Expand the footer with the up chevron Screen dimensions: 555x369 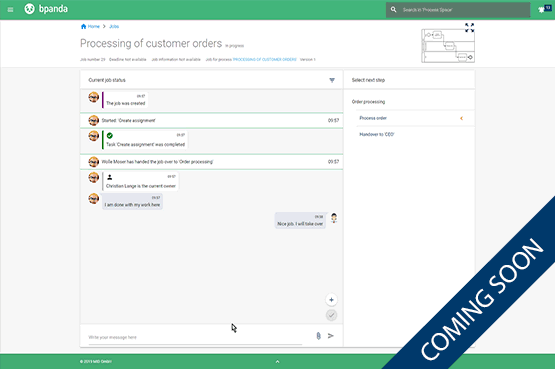pyautogui.click(x=278, y=362)
